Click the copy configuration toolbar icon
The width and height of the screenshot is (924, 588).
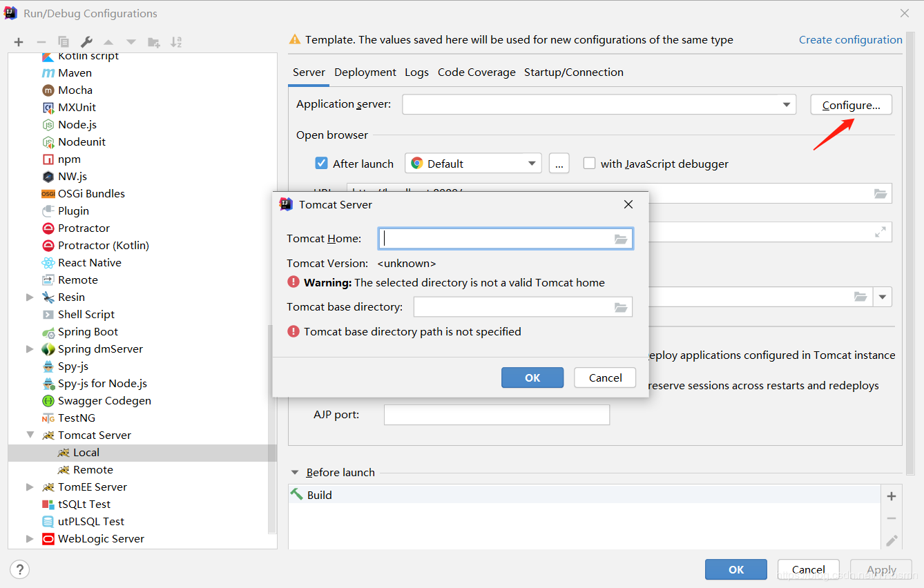point(64,42)
